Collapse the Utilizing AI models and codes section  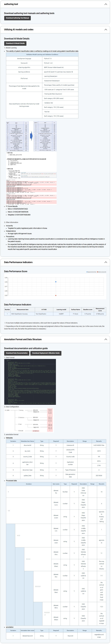click(x=106, y=29)
